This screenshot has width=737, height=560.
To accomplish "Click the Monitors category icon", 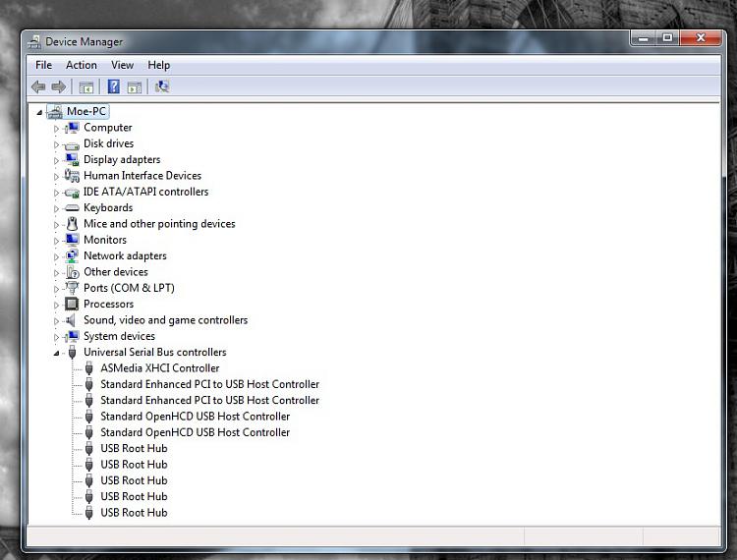I will 72,240.
